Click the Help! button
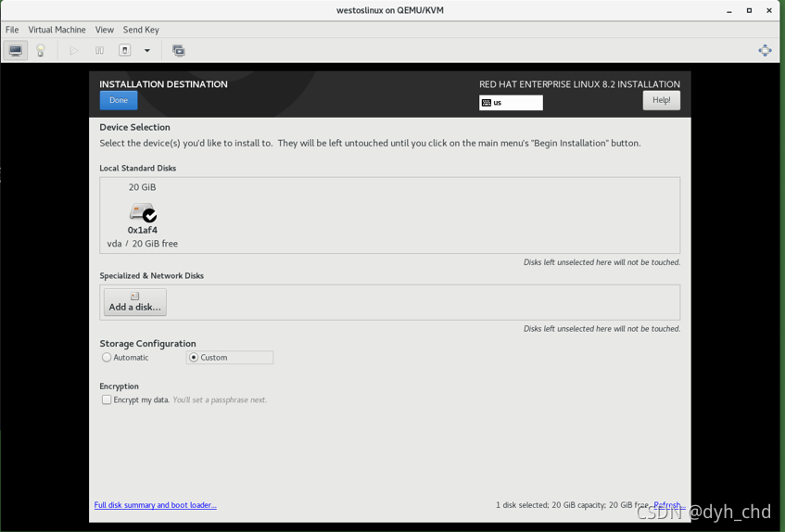This screenshot has width=785, height=532. pos(662,100)
